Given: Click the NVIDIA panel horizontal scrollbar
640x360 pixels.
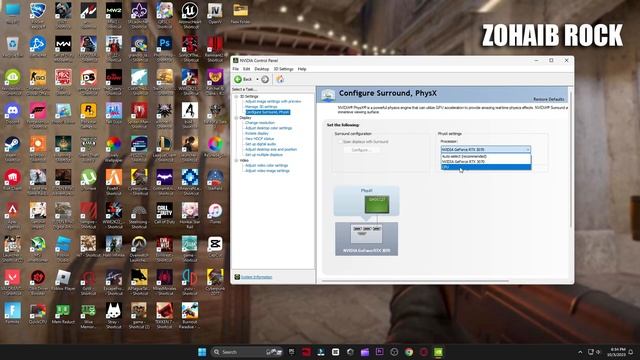Looking at the screenshot, I should coord(415,281).
